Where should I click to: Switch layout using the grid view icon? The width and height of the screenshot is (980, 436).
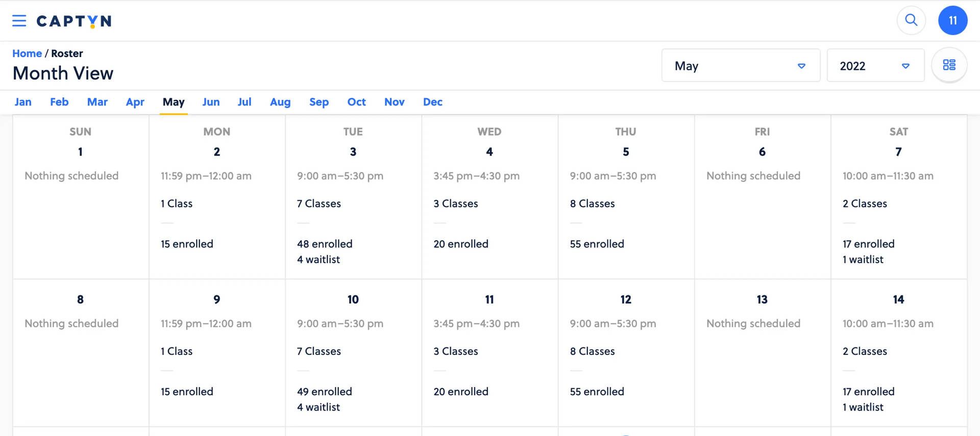949,65
